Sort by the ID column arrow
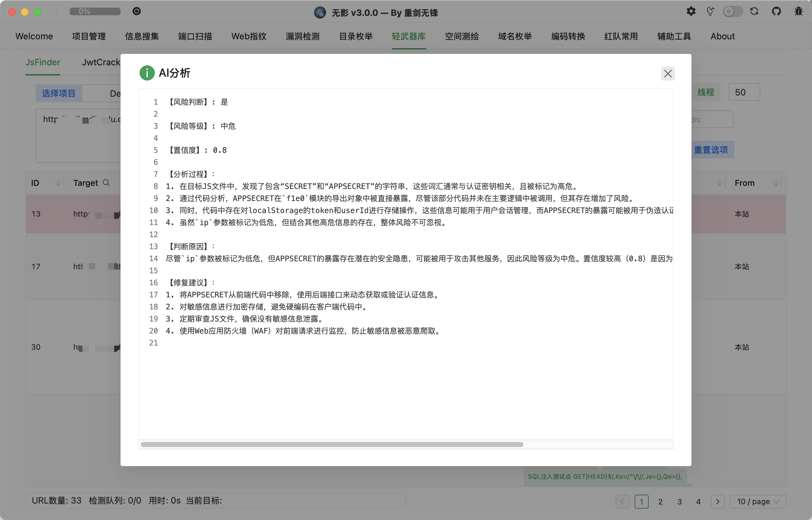The height and width of the screenshot is (520, 812). coord(58,183)
